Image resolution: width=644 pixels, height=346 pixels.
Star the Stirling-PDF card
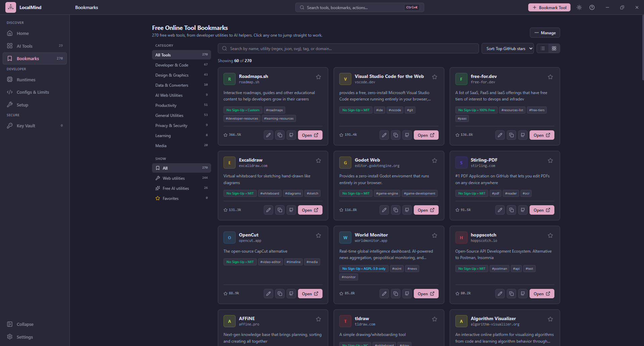click(x=550, y=161)
